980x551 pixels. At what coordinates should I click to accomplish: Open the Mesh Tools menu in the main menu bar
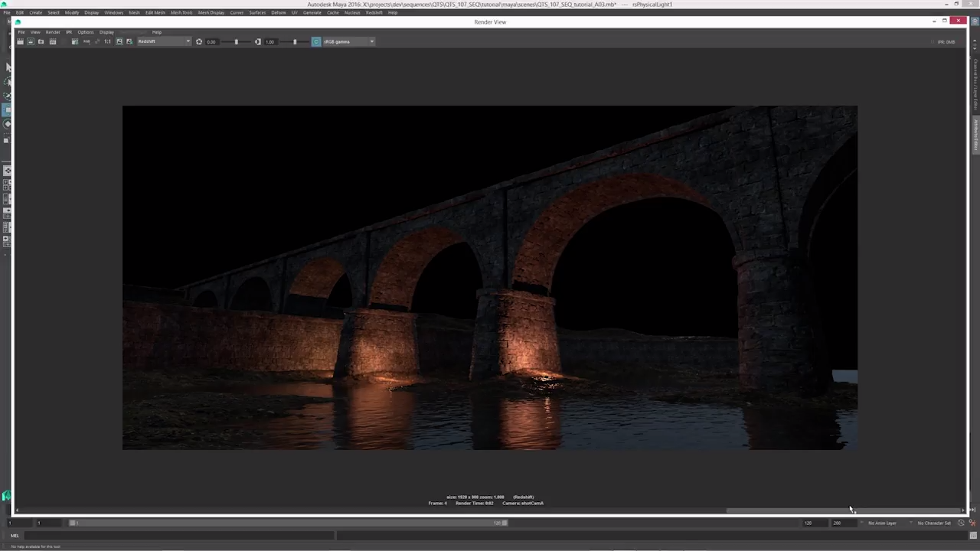[181, 12]
